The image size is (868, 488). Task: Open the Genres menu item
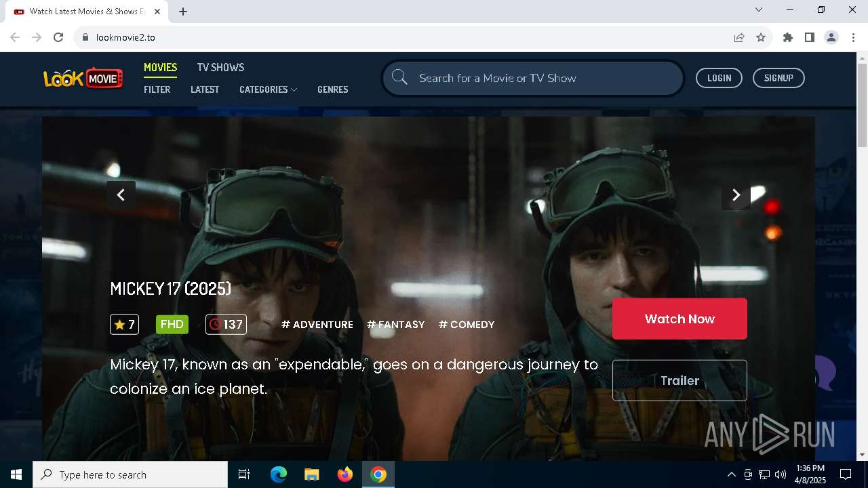(332, 89)
